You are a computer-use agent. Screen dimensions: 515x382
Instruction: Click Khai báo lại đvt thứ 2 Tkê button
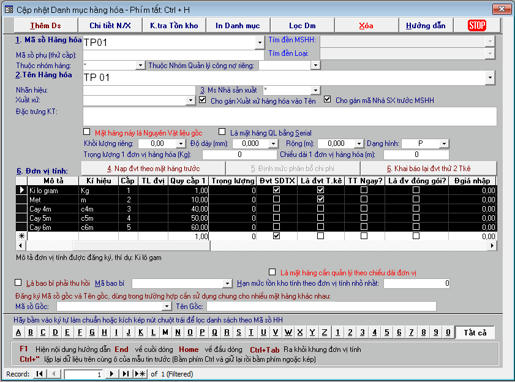click(x=428, y=168)
